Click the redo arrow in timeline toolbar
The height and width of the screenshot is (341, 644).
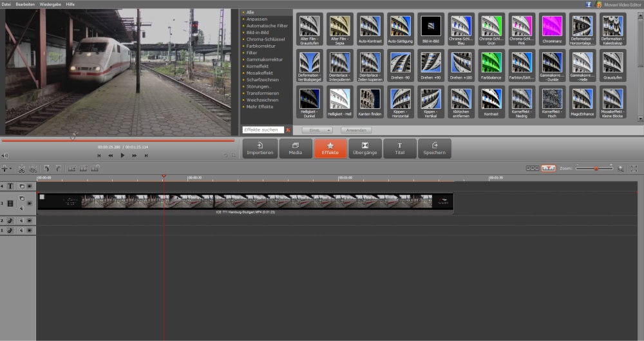tap(59, 169)
